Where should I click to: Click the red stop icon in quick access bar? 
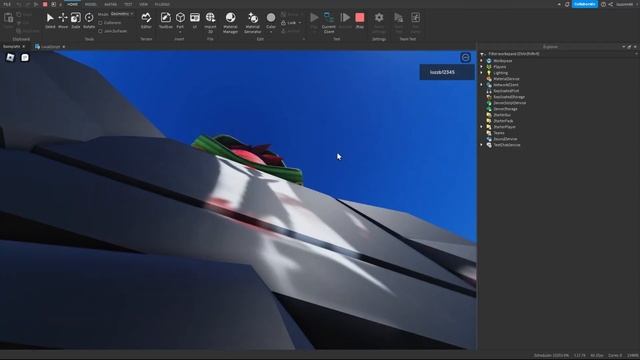(x=45, y=4)
